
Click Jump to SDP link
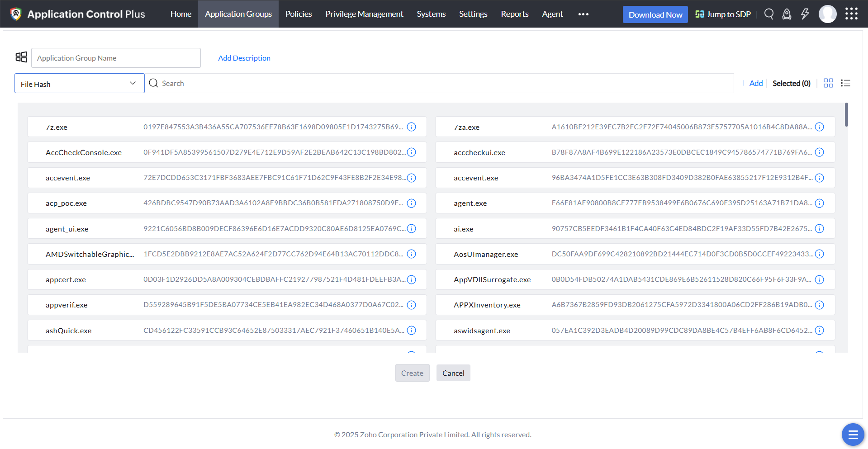click(x=723, y=14)
